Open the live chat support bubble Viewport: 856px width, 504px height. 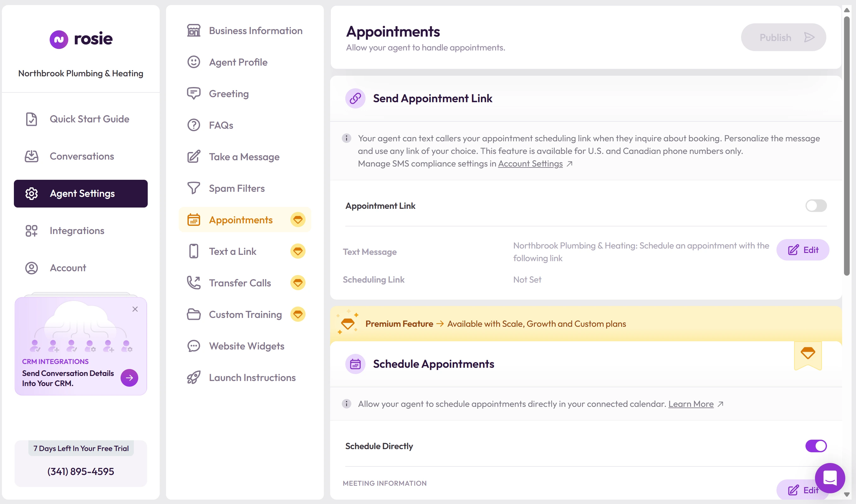[829, 478]
